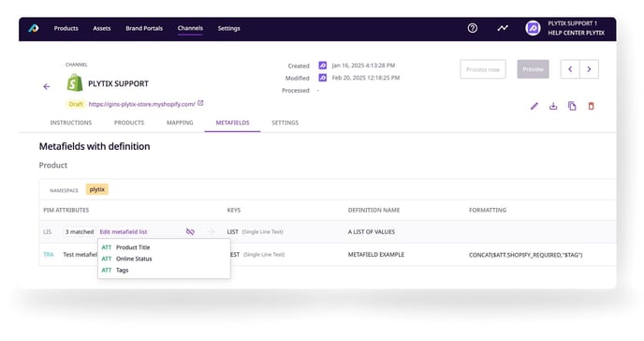
Task: Open the top bar Settings menu
Action: click(228, 28)
